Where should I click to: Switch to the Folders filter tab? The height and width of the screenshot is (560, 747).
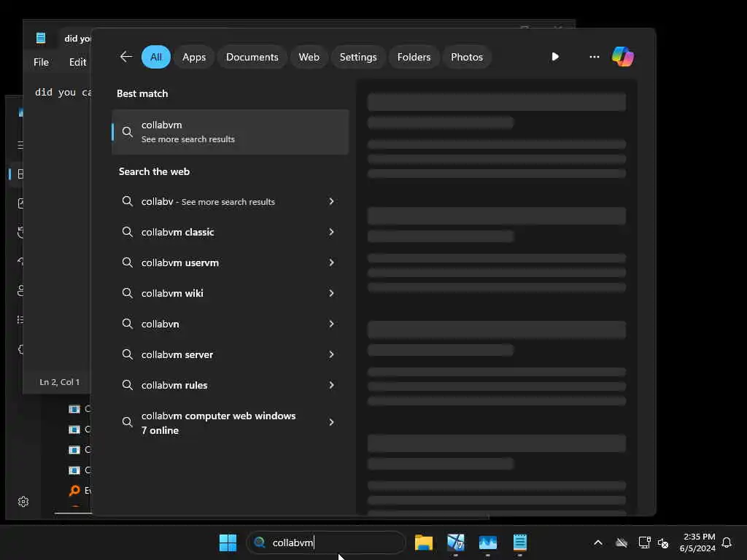[x=414, y=57]
